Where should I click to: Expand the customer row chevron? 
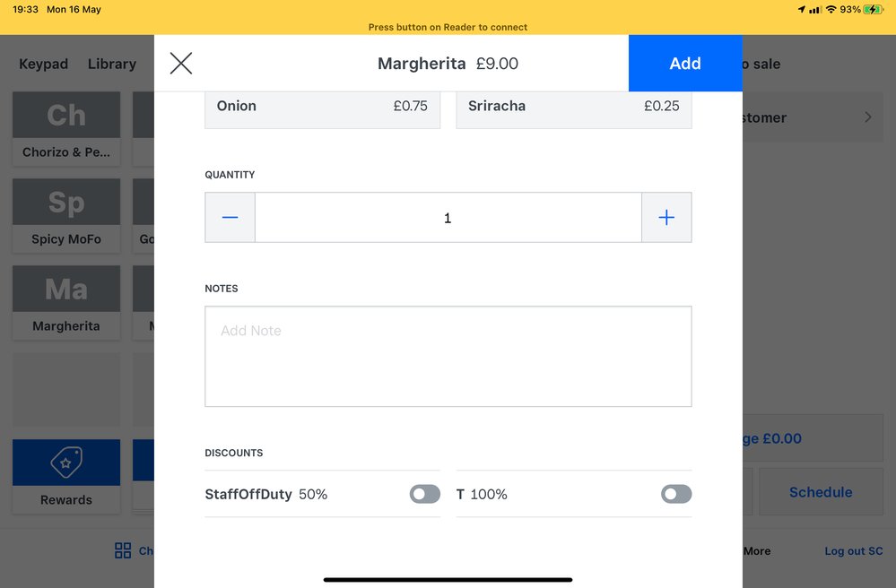coord(867,117)
